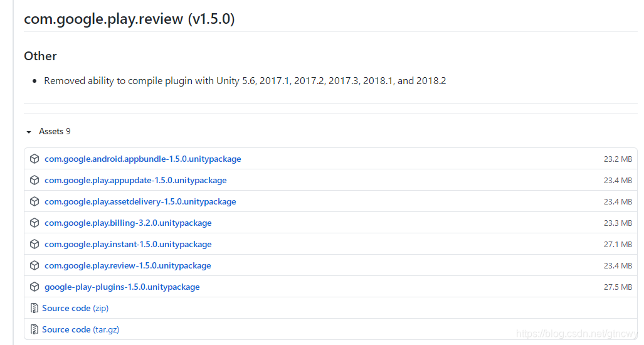This screenshot has height=345, width=644.
Task: Click the 23.3 MB size of billing package
Action: pyautogui.click(x=618, y=223)
